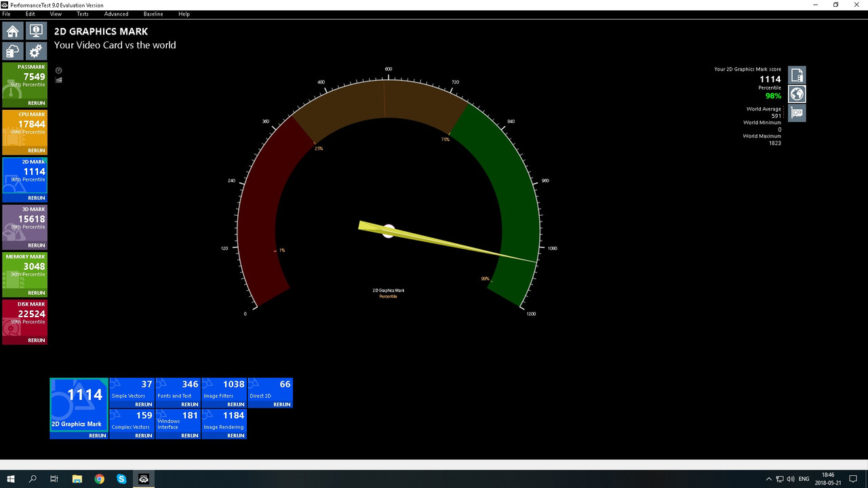Screen dimensions: 868x488
Task: Switch the ENG input language indicator
Action: tap(804, 479)
